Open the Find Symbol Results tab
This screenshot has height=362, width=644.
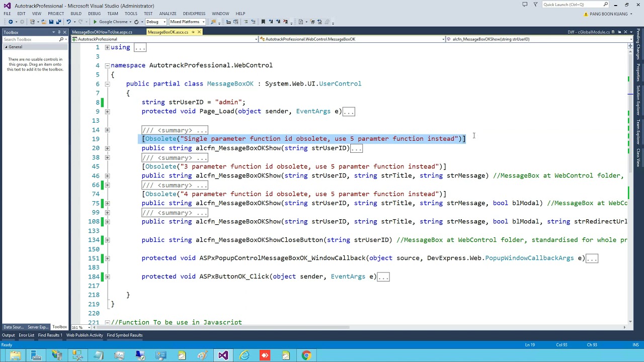[x=125, y=335]
